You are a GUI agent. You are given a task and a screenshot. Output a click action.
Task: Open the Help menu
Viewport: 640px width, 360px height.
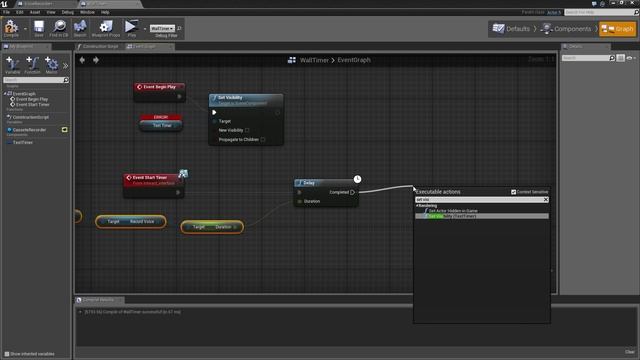coord(105,12)
